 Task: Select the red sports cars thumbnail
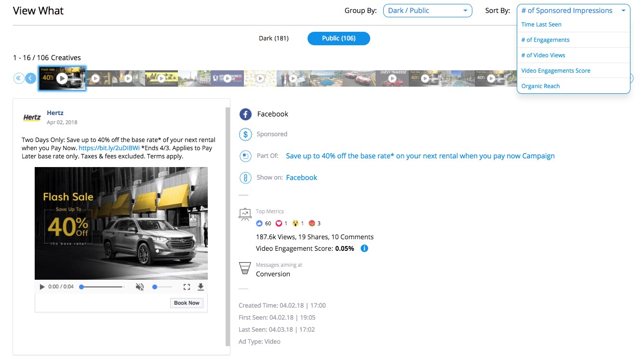click(x=359, y=78)
